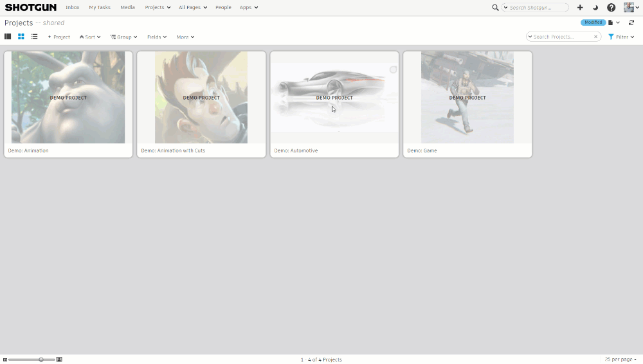Open the Inbox page
Viewport: 643px width, 364px height.
pos(73,7)
